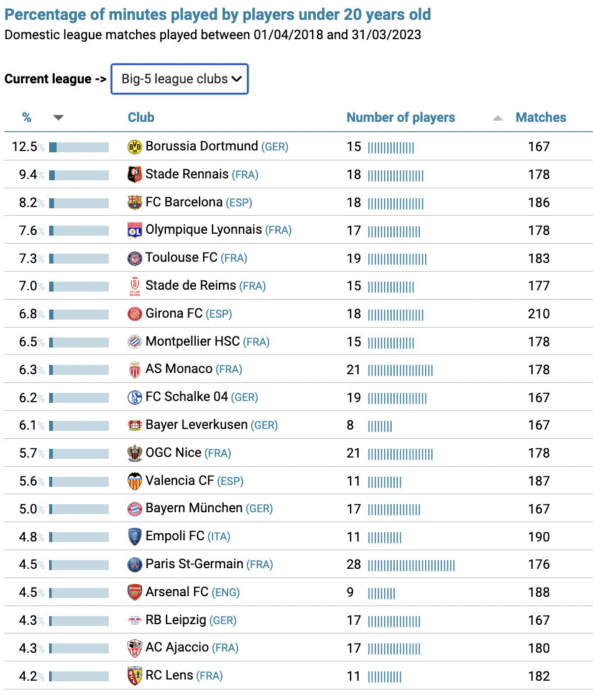Click the Bayern München logo
593x700 pixels.
tap(134, 509)
